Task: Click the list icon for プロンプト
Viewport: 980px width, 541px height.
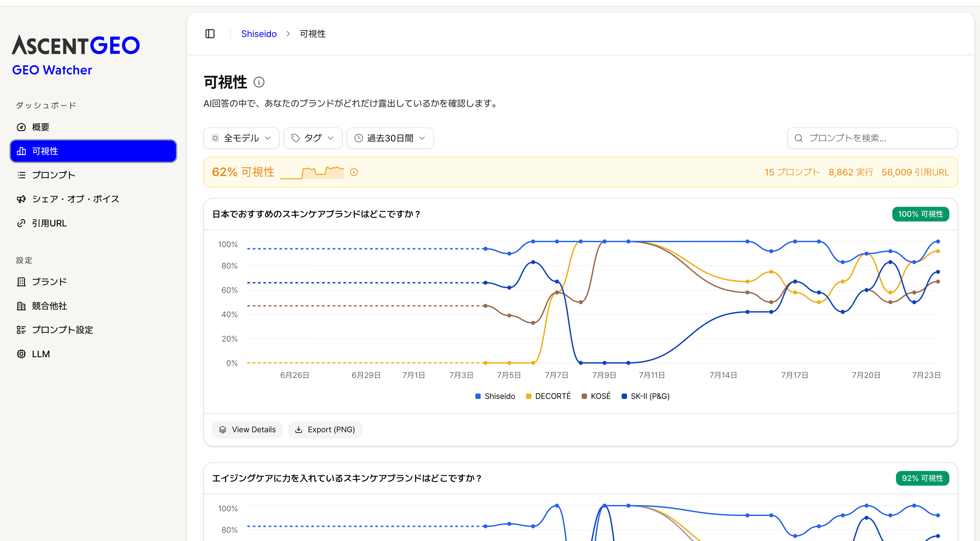Action: point(21,175)
